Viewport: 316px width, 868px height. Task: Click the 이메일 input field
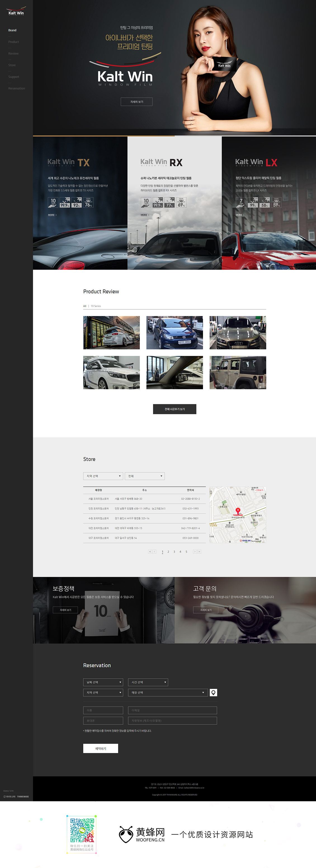tap(172, 710)
